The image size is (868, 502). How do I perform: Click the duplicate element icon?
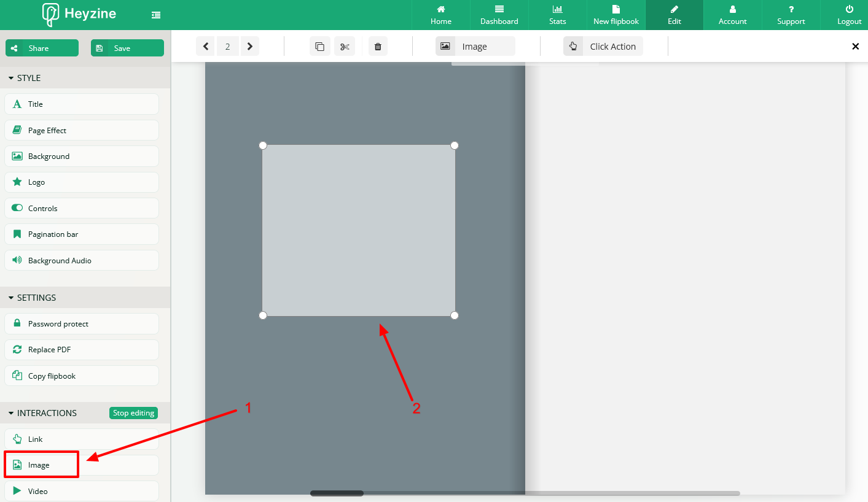click(319, 47)
